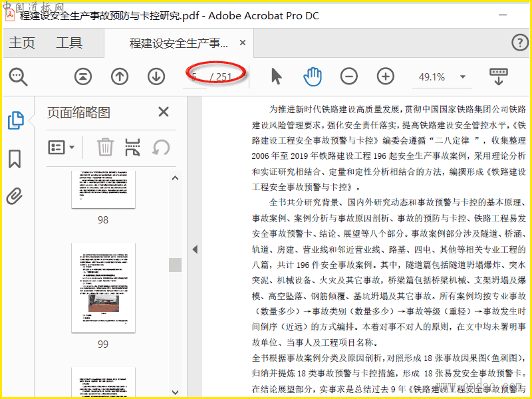Switch to the 工具 tab
Viewport: 532px width, 399px height.
69,43
